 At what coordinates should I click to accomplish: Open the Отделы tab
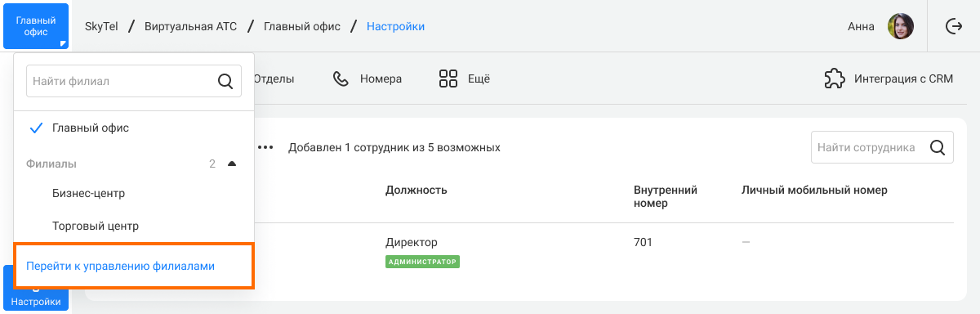coord(274,79)
